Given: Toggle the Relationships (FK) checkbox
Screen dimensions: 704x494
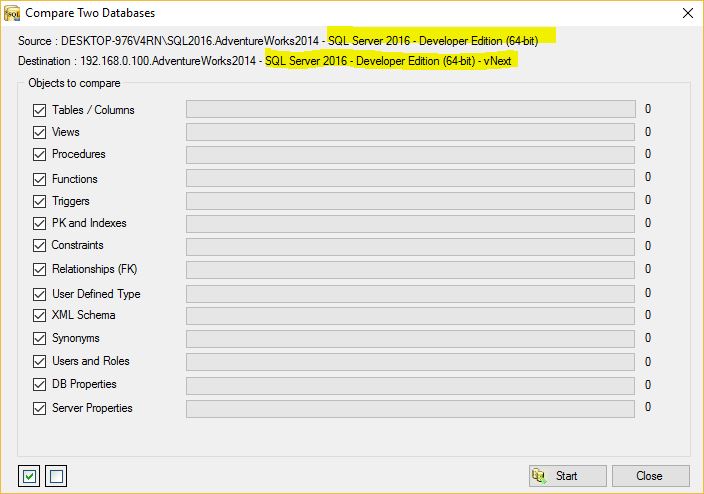Looking at the screenshot, I should pos(40,269).
